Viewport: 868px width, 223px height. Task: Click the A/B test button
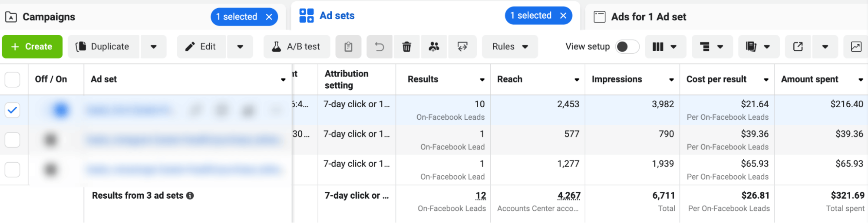(297, 47)
